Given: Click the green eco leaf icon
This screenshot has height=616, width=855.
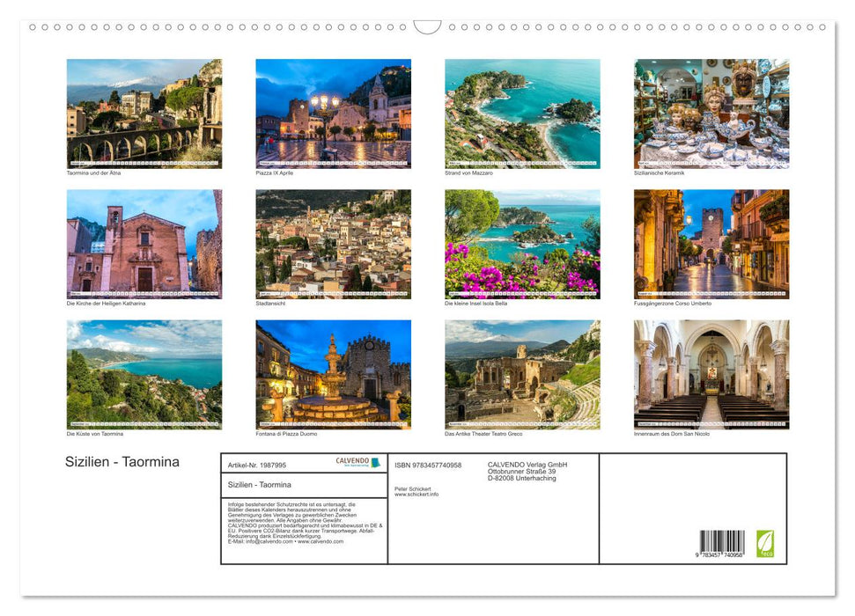Looking at the screenshot, I should (x=765, y=543).
